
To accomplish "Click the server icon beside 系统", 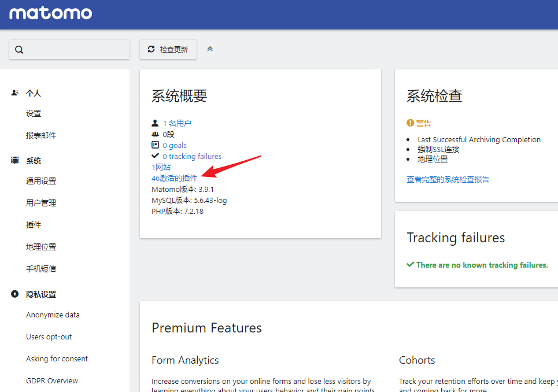I will (x=14, y=160).
